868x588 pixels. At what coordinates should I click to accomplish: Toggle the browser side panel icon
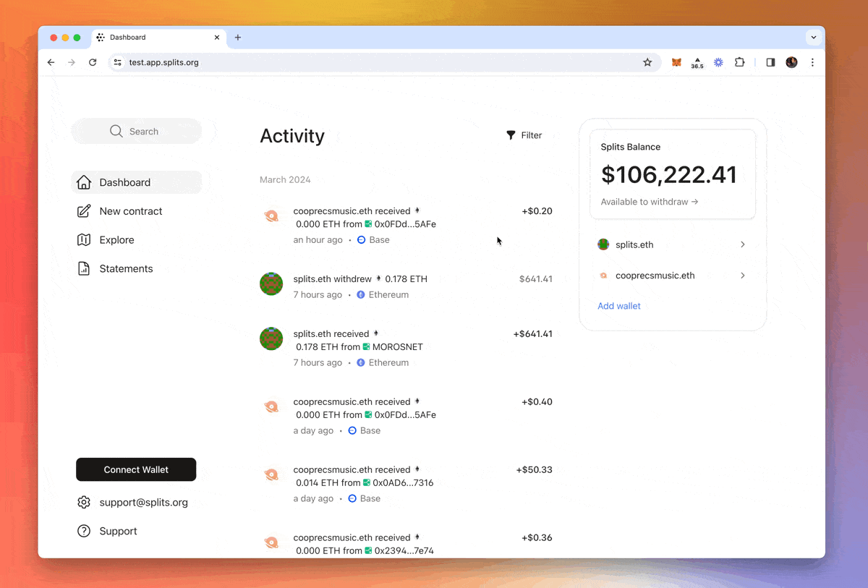[770, 62]
